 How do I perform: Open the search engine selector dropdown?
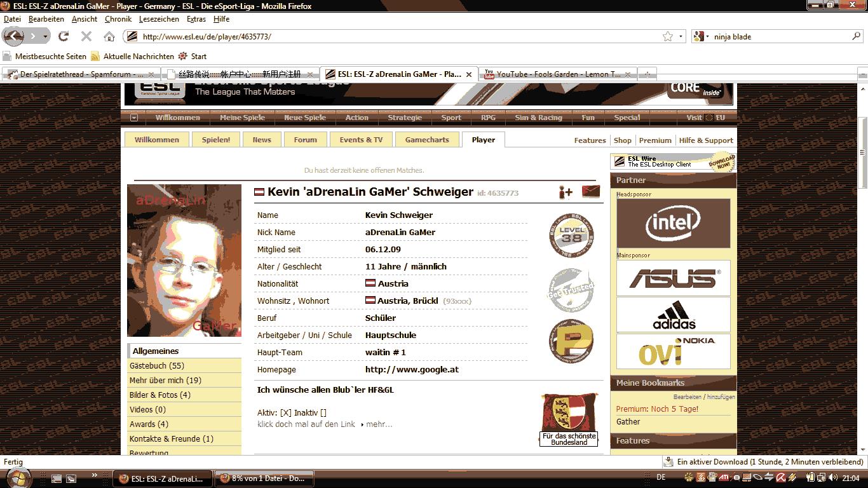[x=701, y=37]
